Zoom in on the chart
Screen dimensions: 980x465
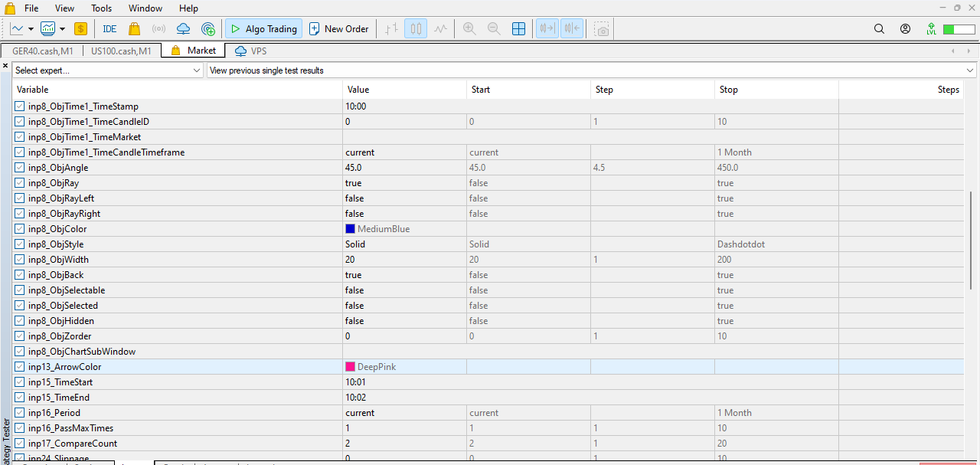click(469, 28)
